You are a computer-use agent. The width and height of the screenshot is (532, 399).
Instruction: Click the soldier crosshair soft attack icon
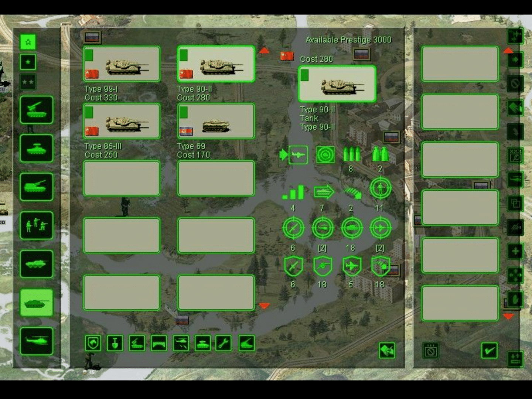(x=381, y=188)
